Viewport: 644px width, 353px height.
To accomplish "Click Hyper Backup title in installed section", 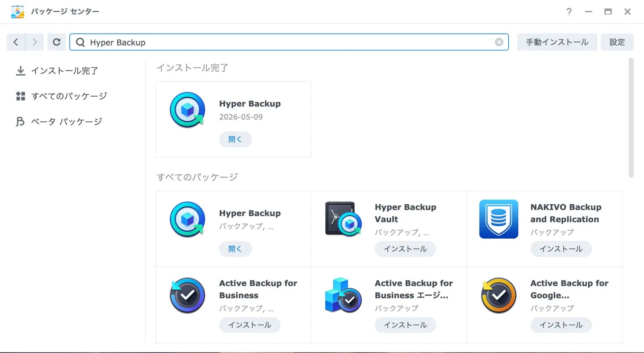I will (250, 104).
